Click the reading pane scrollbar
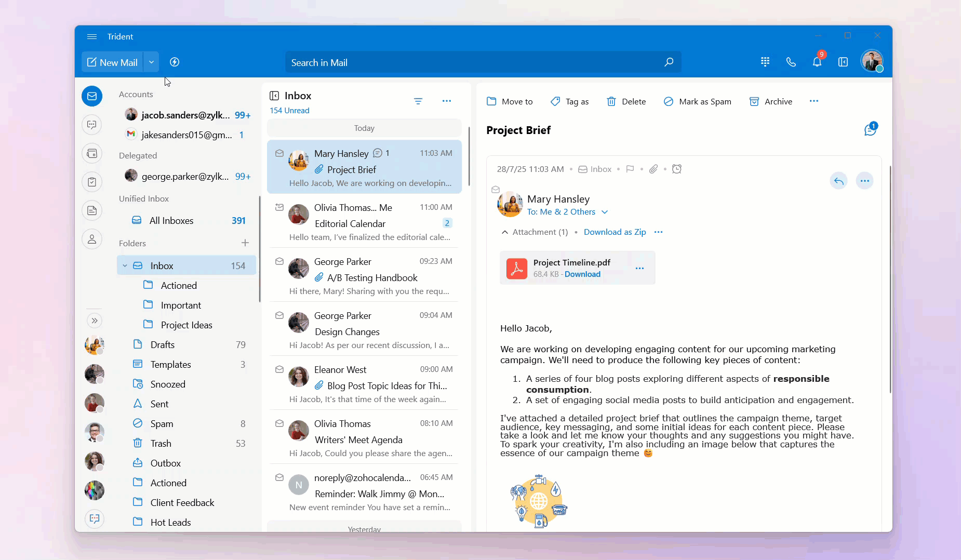 point(890,279)
